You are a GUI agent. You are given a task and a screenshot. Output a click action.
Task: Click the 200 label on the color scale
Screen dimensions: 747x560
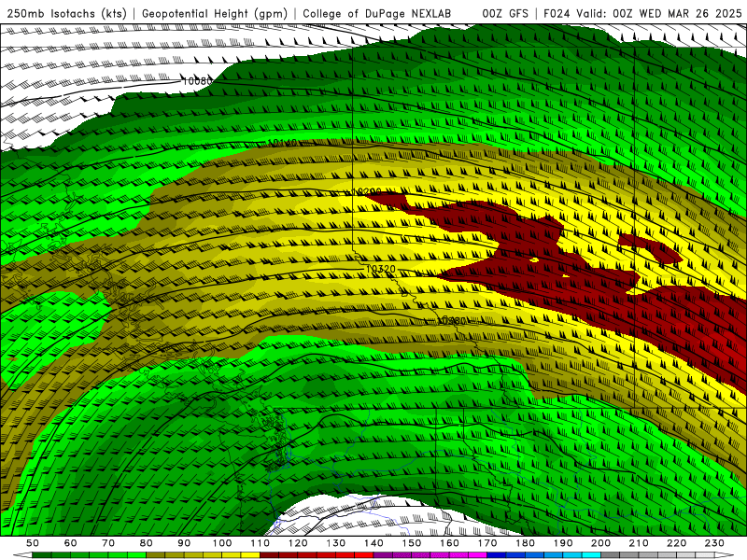pyautogui.click(x=600, y=543)
